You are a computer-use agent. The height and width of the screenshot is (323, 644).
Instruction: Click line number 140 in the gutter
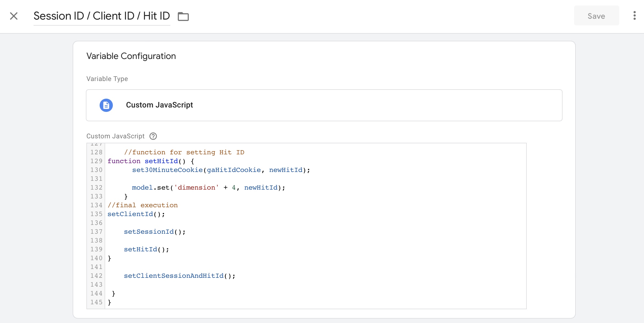[96, 258]
